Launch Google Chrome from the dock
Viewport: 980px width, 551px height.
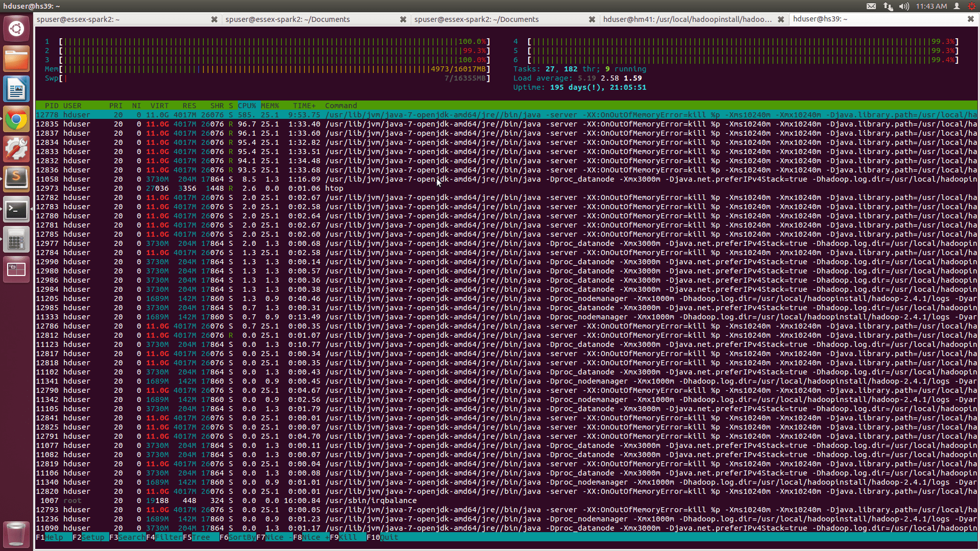16,119
